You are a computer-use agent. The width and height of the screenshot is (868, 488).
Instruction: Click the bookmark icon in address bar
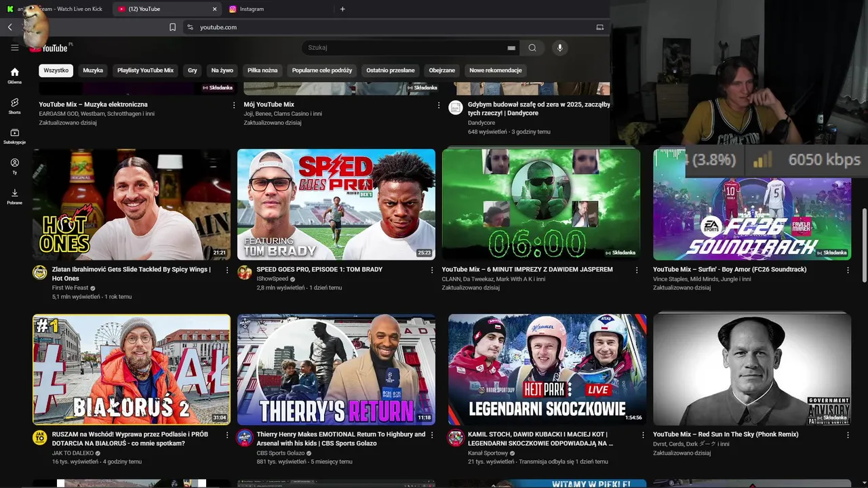click(x=172, y=27)
